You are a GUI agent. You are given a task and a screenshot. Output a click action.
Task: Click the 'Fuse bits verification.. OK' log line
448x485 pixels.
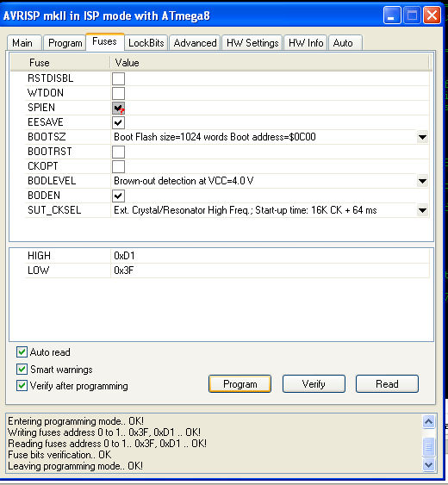tap(59, 455)
